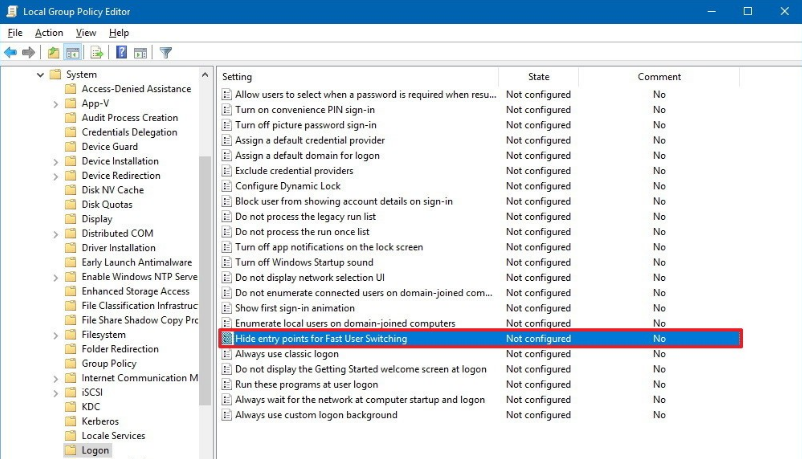Screen dimensions: 802x459
Task: Go up one level with folder icon
Action: [54, 53]
